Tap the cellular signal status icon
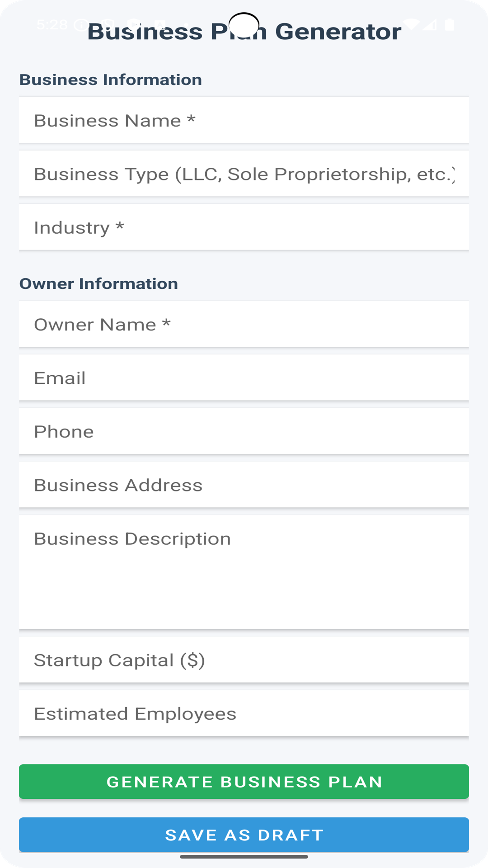This screenshot has height=868, width=488. pos(430,24)
